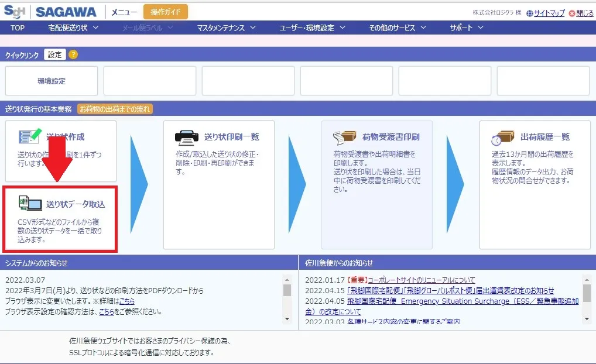Click the red close icon beside 閉じる

[572, 13]
